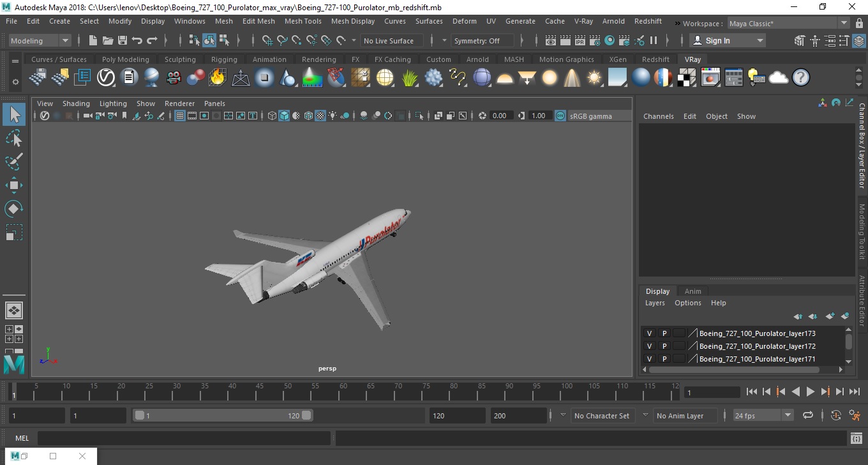Screen dimensions: 868x465
Task: Click the V-Ray camera shelf icon
Action: tap(173, 78)
